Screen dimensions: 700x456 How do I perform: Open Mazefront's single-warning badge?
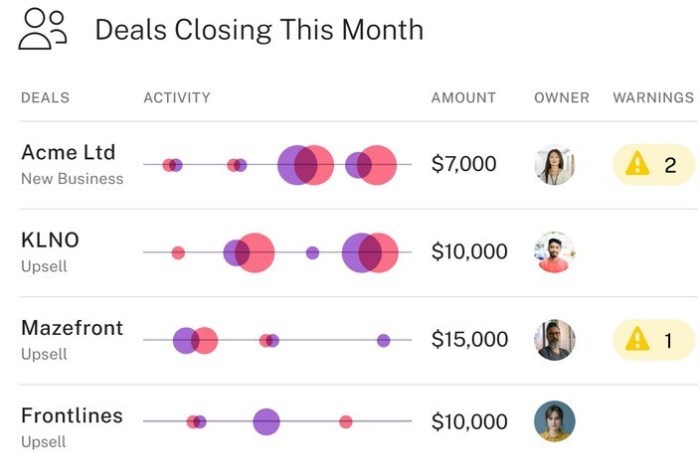(x=654, y=340)
